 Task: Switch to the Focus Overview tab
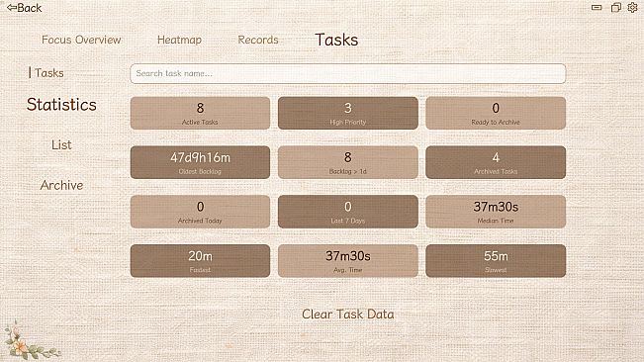click(81, 40)
